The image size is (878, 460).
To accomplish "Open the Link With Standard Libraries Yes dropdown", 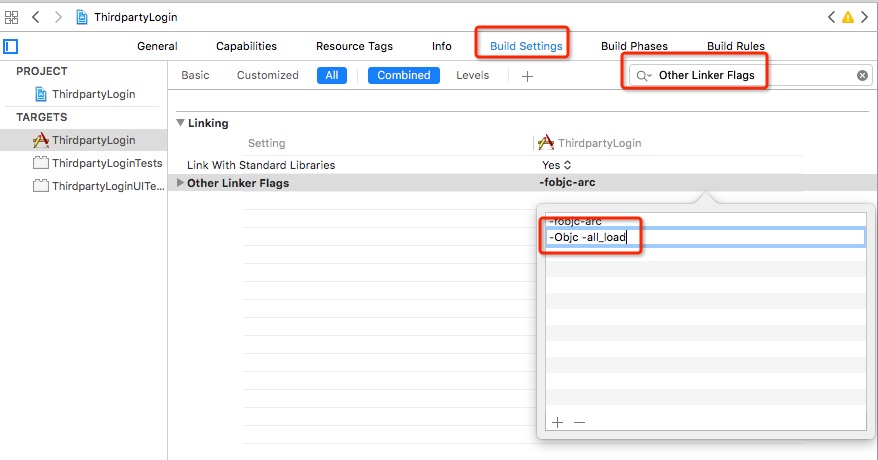I will 557,165.
